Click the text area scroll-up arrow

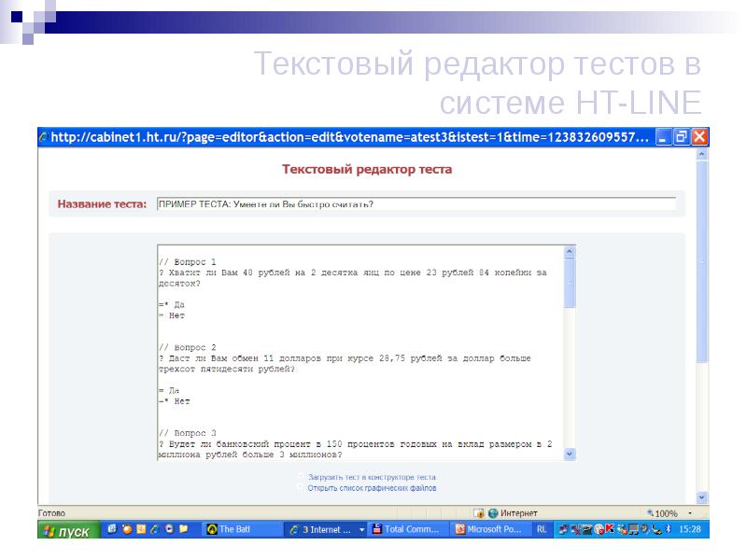tap(570, 251)
